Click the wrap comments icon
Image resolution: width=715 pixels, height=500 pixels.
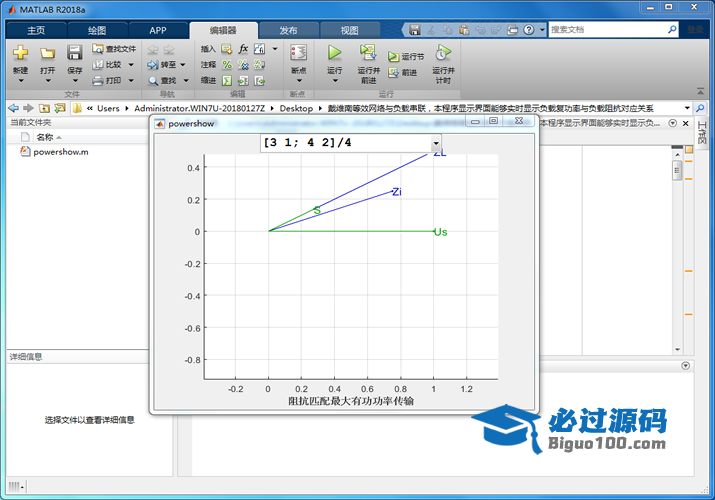(x=259, y=65)
